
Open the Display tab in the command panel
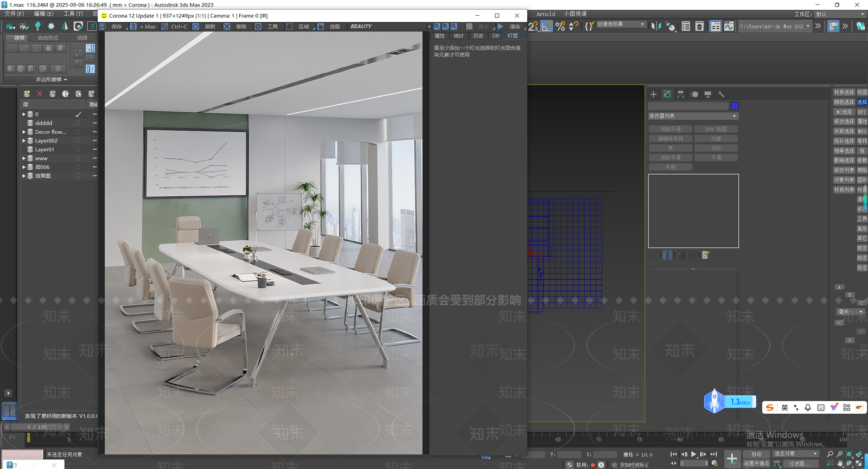707,94
